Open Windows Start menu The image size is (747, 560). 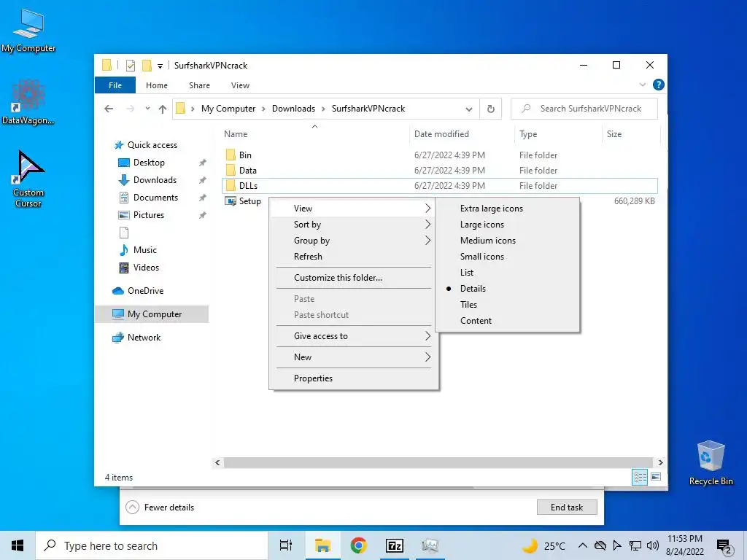pos(18,545)
